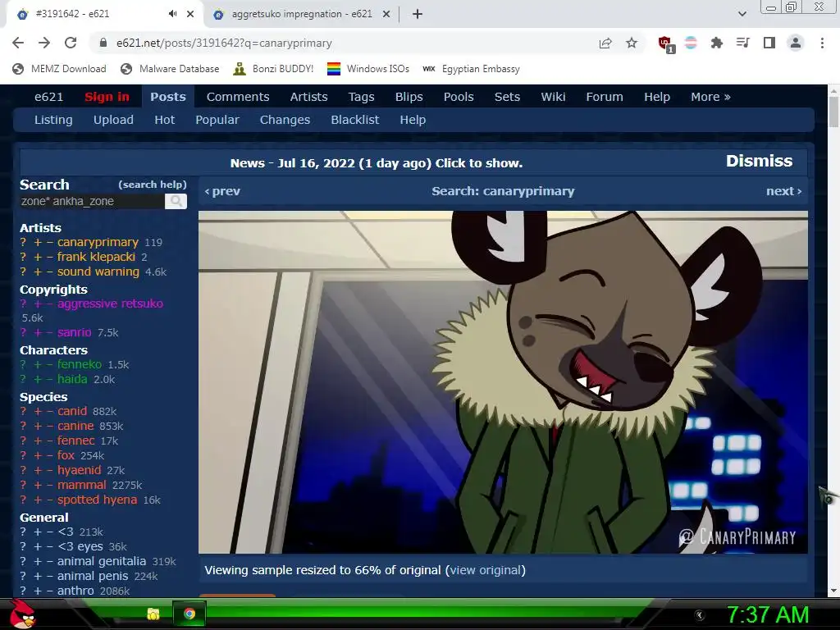Click the search magnifier button in sidebar

(x=176, y=202)
